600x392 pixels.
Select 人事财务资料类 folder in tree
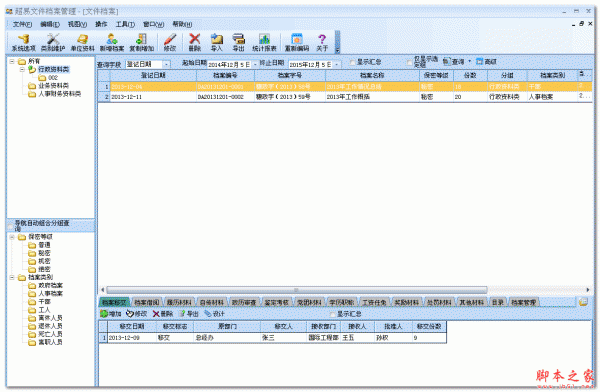tap(59, 94)
